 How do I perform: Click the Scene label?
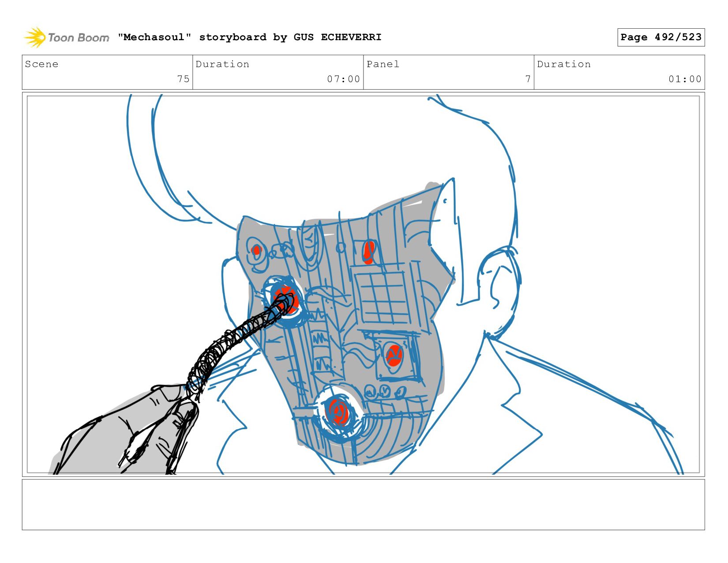(41, 64)
